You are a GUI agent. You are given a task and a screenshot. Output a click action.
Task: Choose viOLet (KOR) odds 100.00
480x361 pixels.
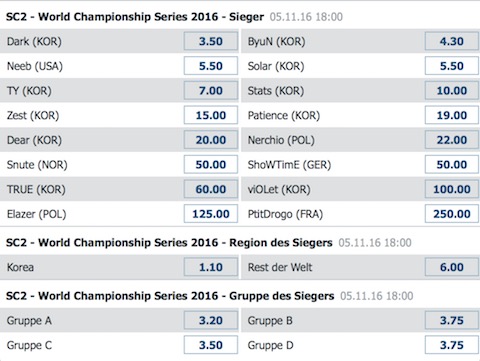[452, 189]
